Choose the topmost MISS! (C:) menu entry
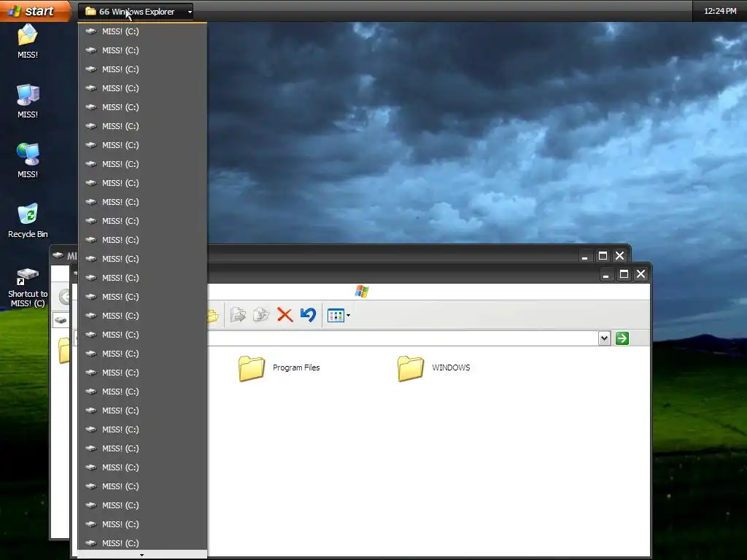This screenshot has width=747, height=560. 142,31
